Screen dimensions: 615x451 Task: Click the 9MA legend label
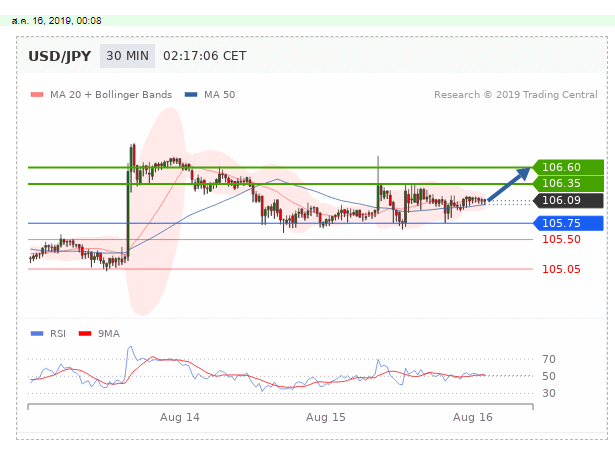pyautogui.click(x=109, y=334)
